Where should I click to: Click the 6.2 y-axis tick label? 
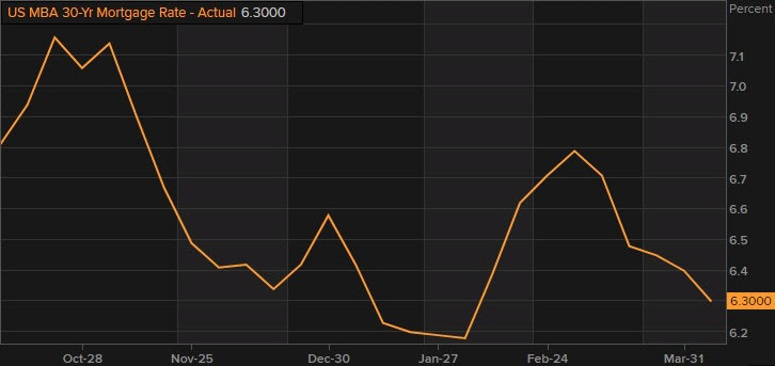click(x=737, y=332)
